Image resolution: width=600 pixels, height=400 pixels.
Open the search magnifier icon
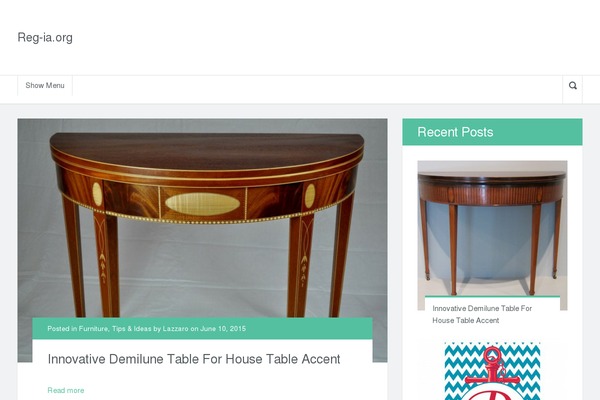(x=572, y=85)
